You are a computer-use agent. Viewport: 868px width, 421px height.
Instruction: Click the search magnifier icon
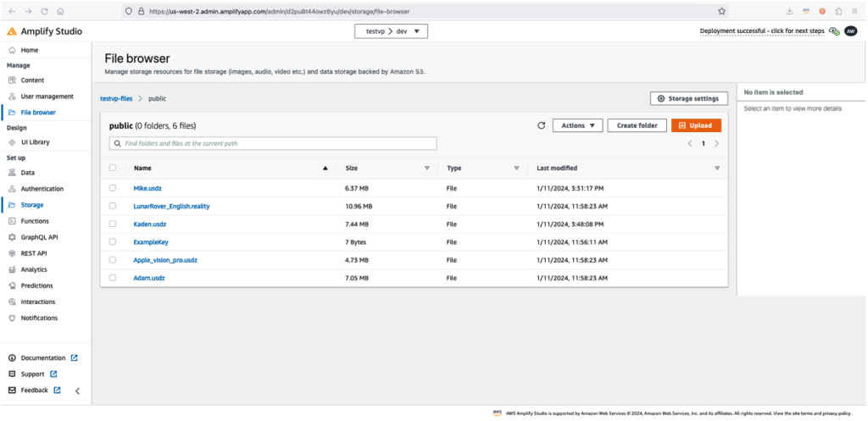click(117, 143)
